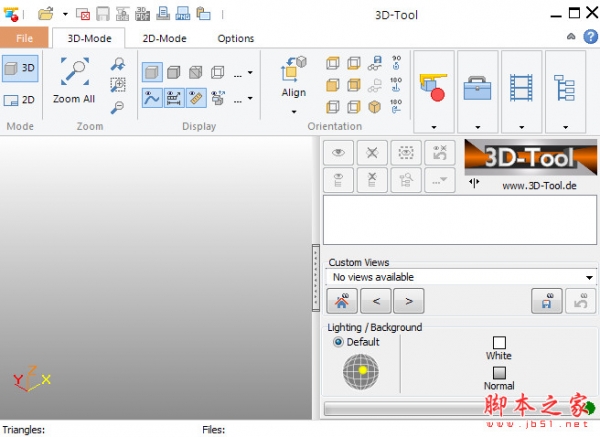Click the lighting direction sphere
This screenshot has height=437, width=600.
[360, 372]
